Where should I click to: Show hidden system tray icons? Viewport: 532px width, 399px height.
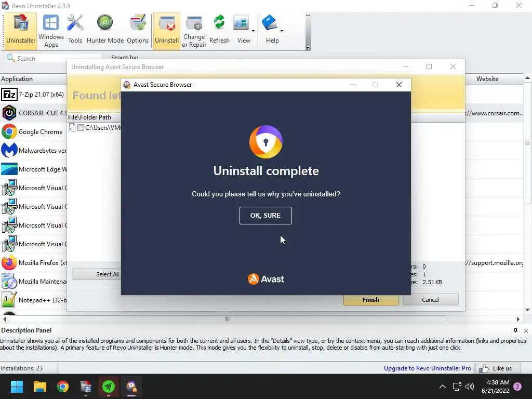[x=443, y=387]
